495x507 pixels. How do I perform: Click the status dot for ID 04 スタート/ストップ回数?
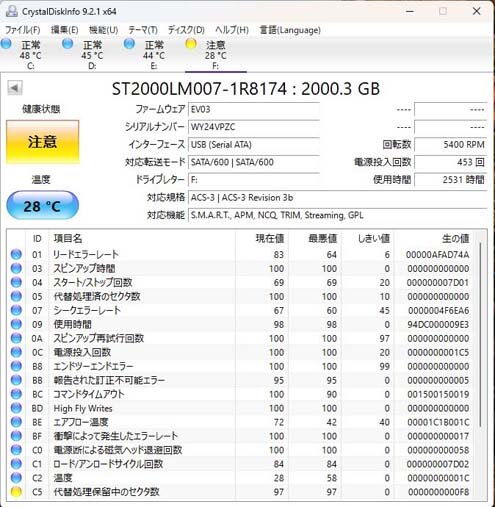(x=16, y=282)
